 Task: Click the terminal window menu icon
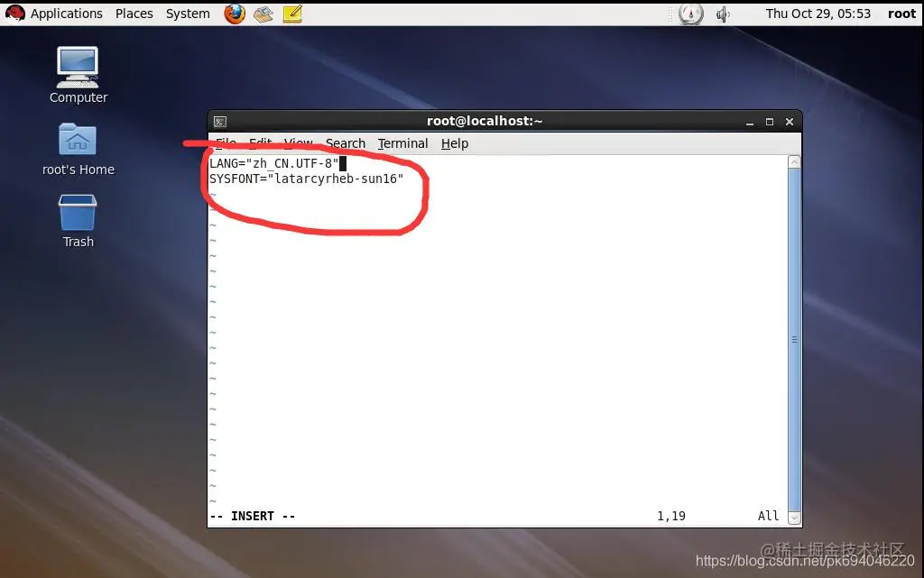click(220, 122)
